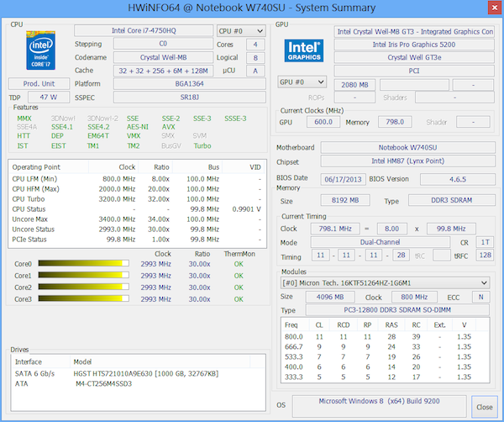The height and width of the screenshot is (422, 504).
Task: Click the Core2 usage bar
Action: point(83,287)
